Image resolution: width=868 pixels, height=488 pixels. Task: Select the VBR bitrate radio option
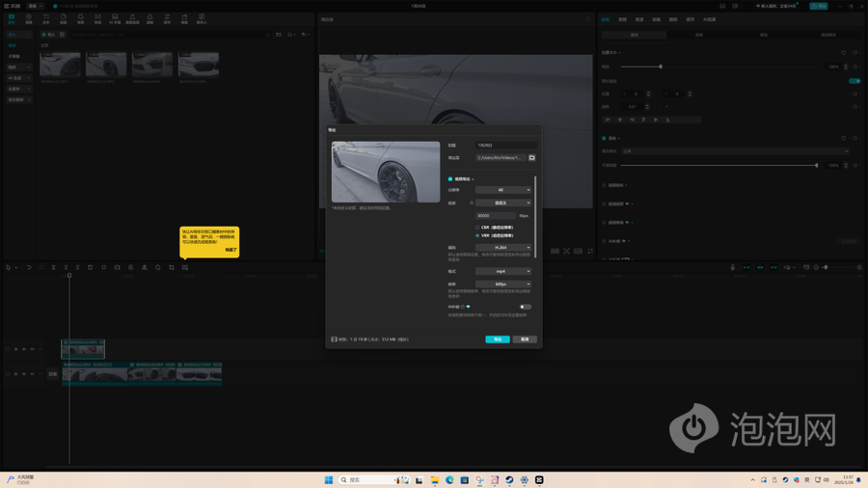477,235
